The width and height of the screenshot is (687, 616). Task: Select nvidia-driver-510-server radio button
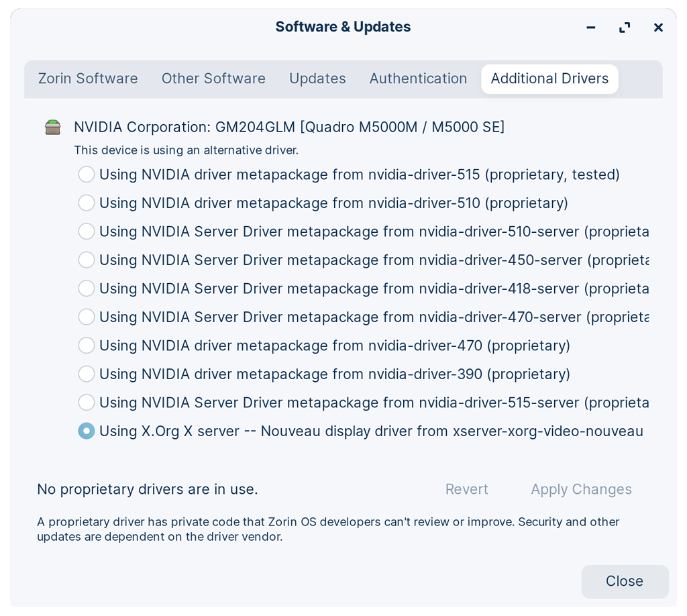[87, 232]
